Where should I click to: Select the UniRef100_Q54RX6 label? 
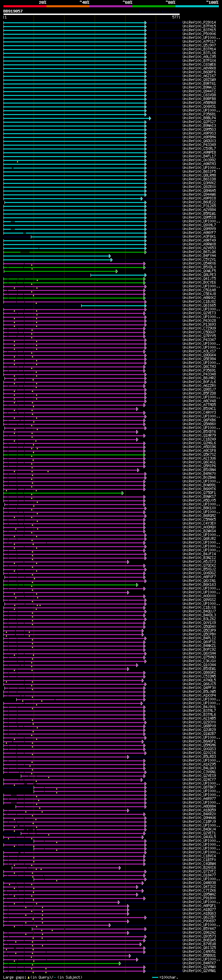pyautogui.click(x=199, y=263)
